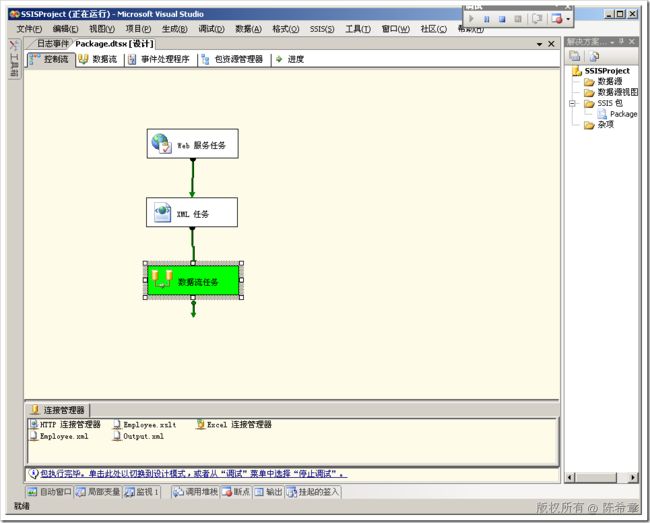
Task: Open the 文件(F) menu
Action: tap(29, 29)
